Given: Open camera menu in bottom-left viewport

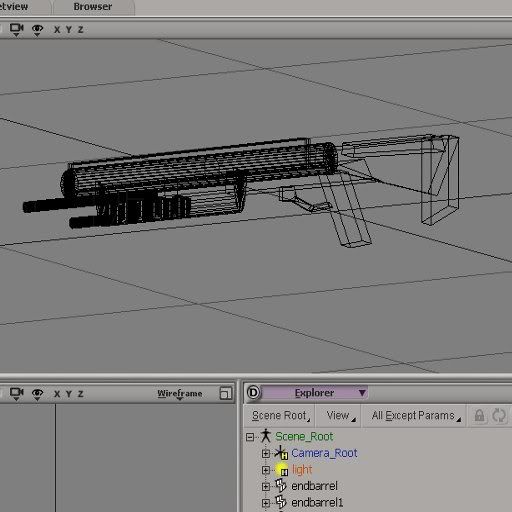Looking at the screenshot, I should (x=16, y=393).
